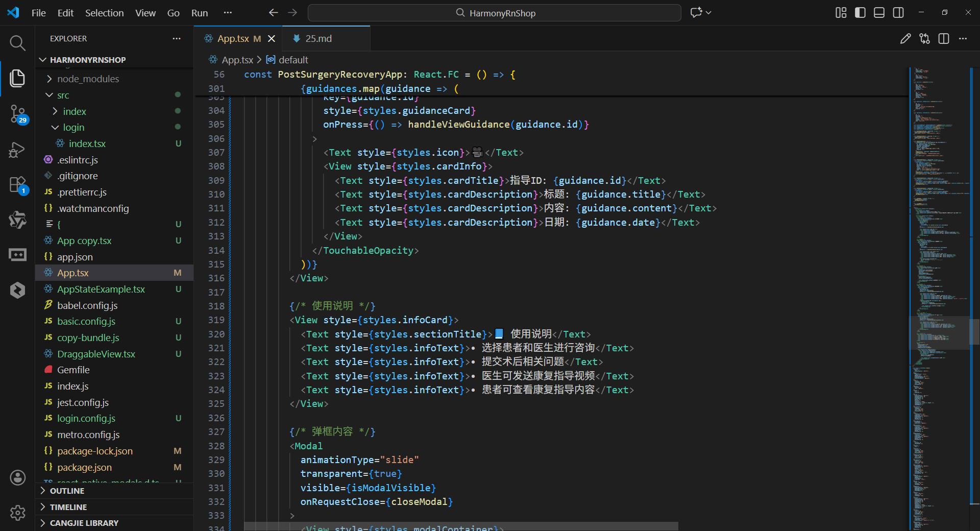Viewport: 980px width, 531px height.
Task: Open the Go menu
Action: (174, 13)
